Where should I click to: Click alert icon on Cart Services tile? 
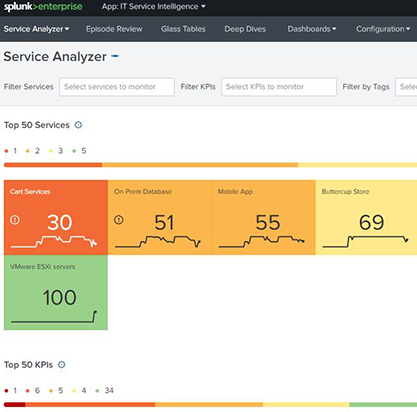(x=15, y=220)
